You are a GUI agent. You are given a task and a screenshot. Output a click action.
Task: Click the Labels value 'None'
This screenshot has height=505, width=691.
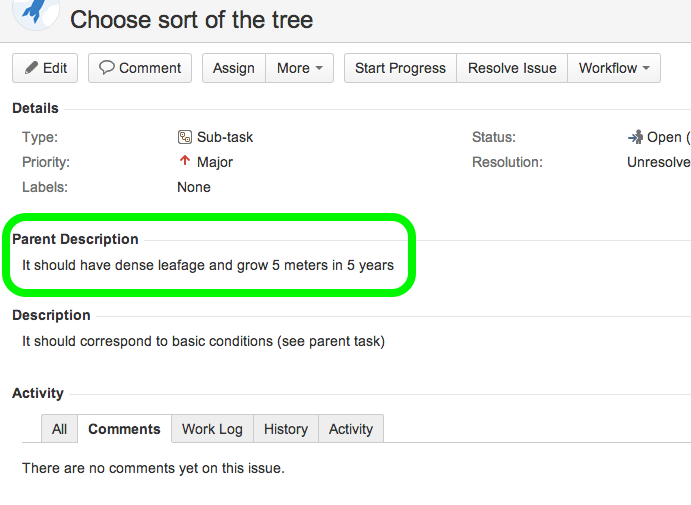pos(194,187)
